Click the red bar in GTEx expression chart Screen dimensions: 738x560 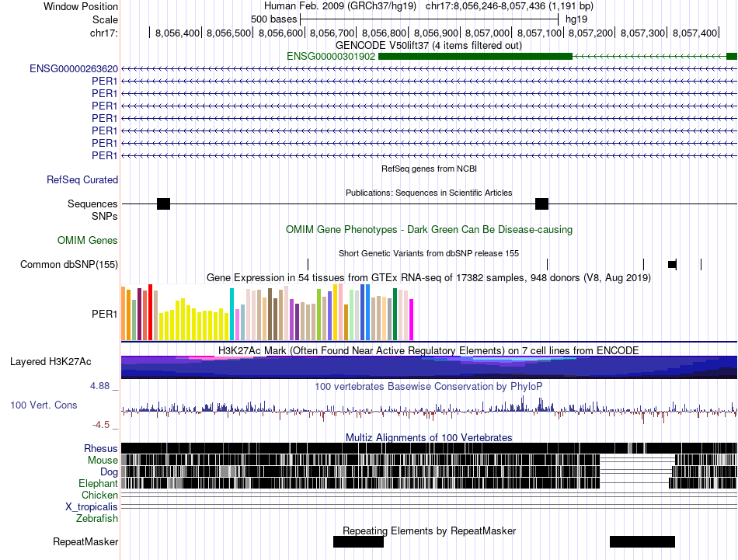pyautogui.click(x=150, y=312)
